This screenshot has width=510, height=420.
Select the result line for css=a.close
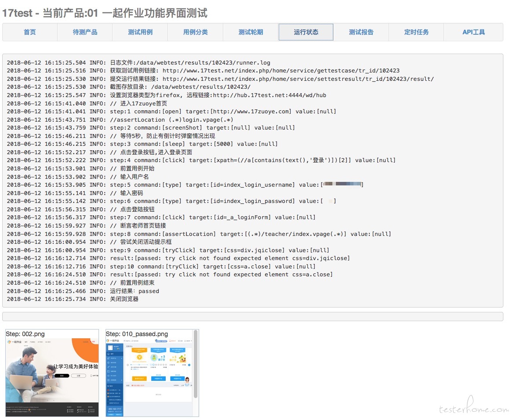[x=170, y=275]
